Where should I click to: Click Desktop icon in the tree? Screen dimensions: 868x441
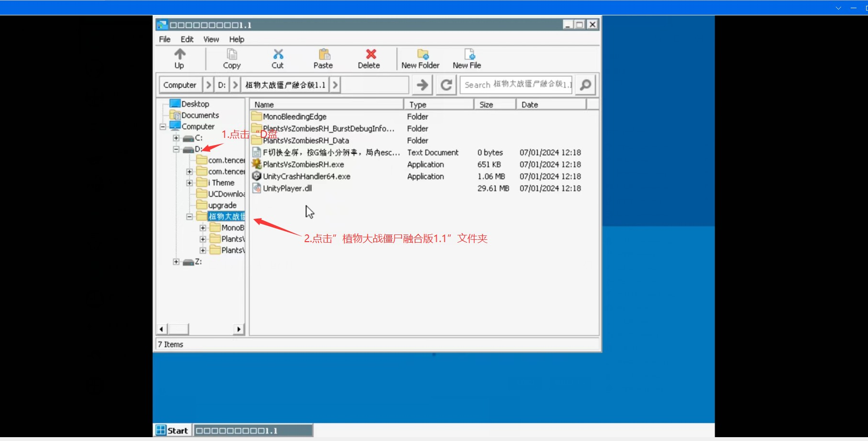[x=175, y=104]
